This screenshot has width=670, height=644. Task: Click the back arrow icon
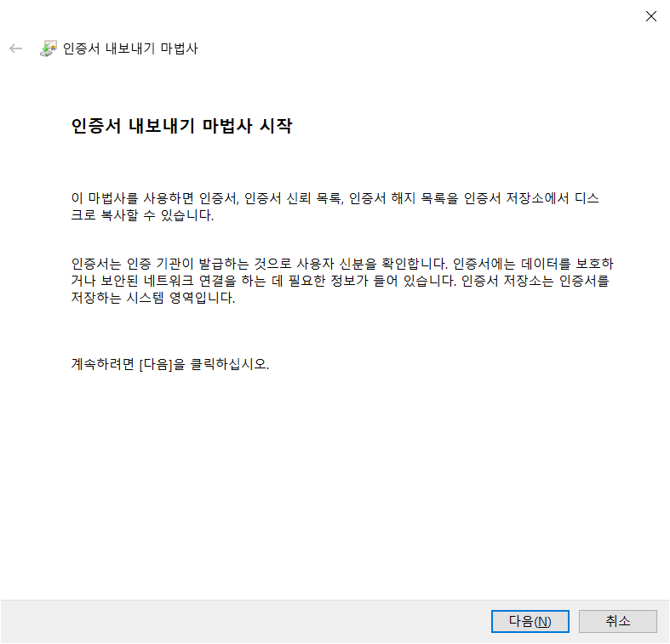tap(16, 48)
